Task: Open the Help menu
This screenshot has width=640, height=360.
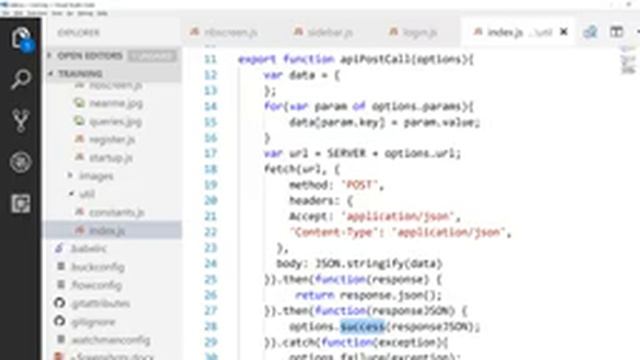Action: [102, 13]
